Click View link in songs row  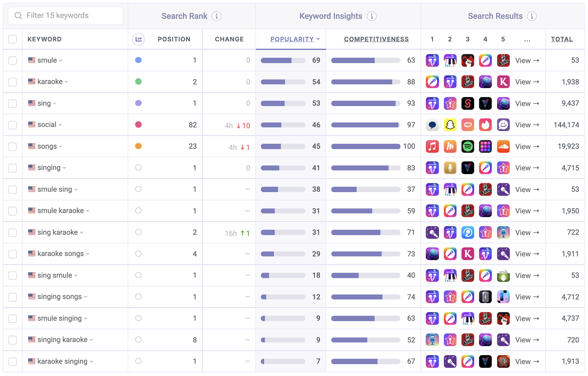(527, 146)
